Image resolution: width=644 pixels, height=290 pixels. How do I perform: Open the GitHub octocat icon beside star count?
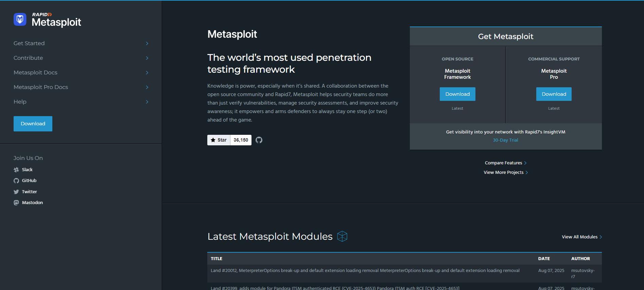point(259,140)
